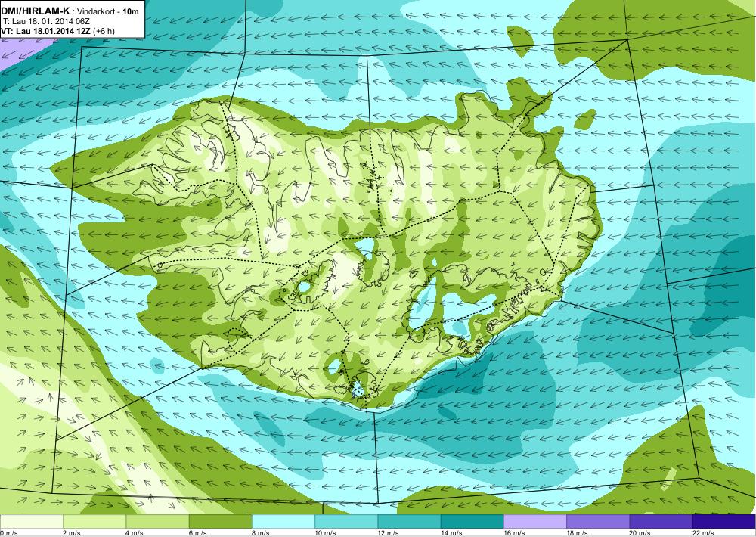Click the olive green 6–8 m/s legend swatch
756x537 pixels.
pyautogui.click(x=220, y=522)
